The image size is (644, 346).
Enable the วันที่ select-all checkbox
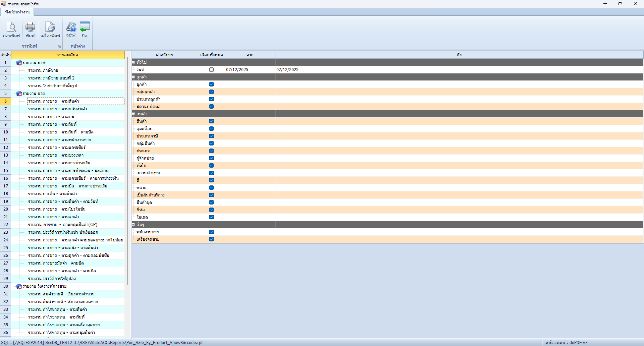coord(211,70)
